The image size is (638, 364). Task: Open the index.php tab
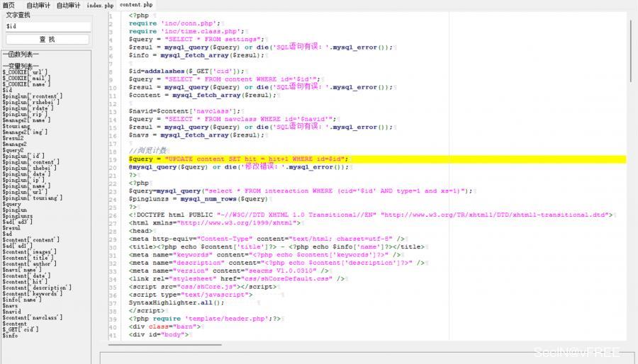tap(100, 5)
